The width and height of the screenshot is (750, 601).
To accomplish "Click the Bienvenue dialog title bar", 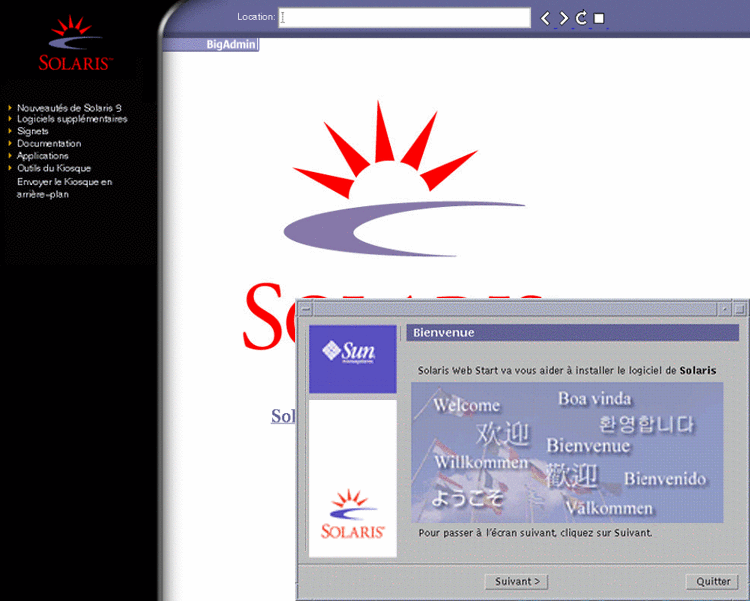I will point(515,309).
